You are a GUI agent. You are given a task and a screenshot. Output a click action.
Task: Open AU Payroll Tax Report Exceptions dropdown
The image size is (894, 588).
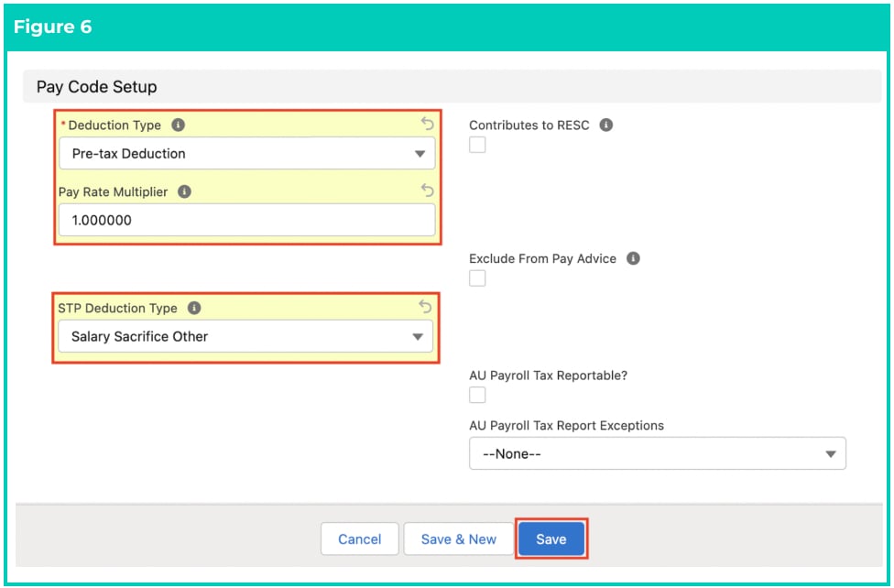pos(658,454)
